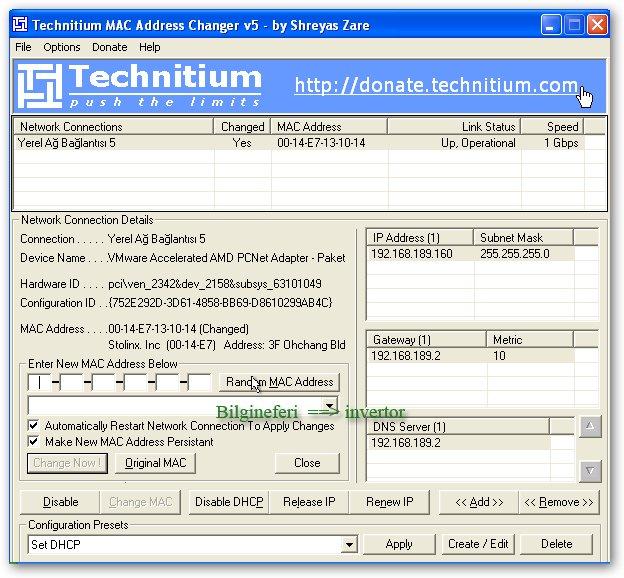Click the Release IP button
The width and height of the screenshot is (624, 578).
tap(309, 502)
